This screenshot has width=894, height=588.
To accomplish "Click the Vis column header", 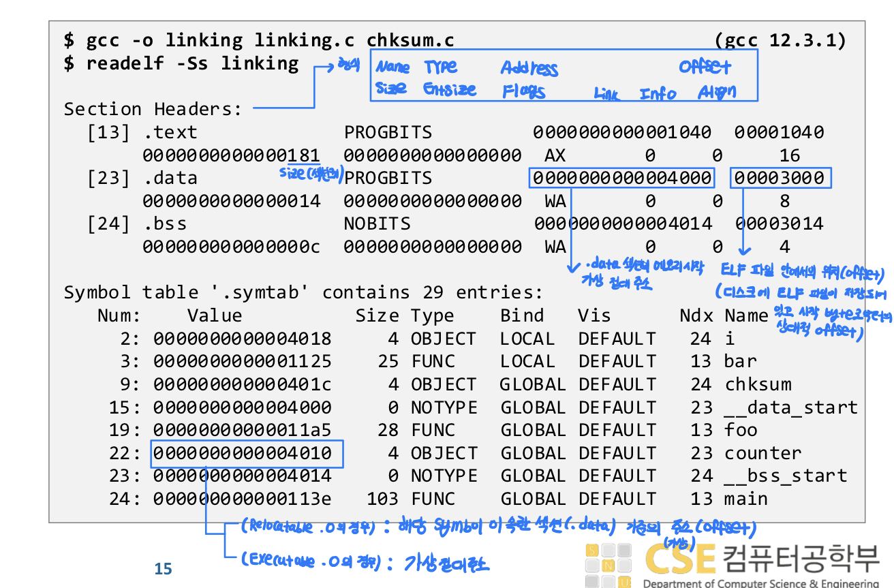I will [x=595, y=315].
